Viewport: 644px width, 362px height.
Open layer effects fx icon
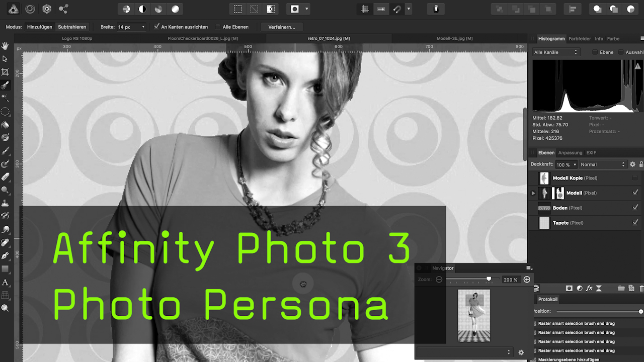click(589, 289)
